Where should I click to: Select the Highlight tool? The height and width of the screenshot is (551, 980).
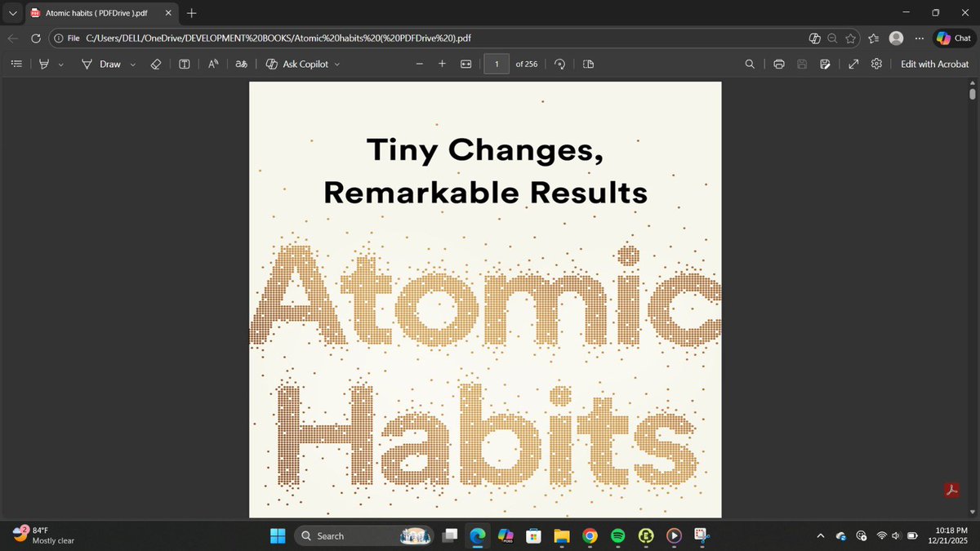click(x=46, y=64)
